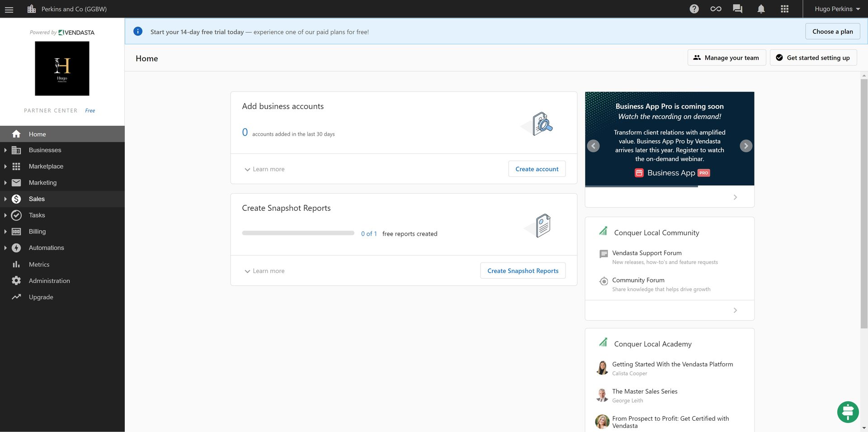The width and height of the screenshot is (868, 432).
Task: Open the Businesses menu item
Action: pyautogui.click(x=62, y=150)
